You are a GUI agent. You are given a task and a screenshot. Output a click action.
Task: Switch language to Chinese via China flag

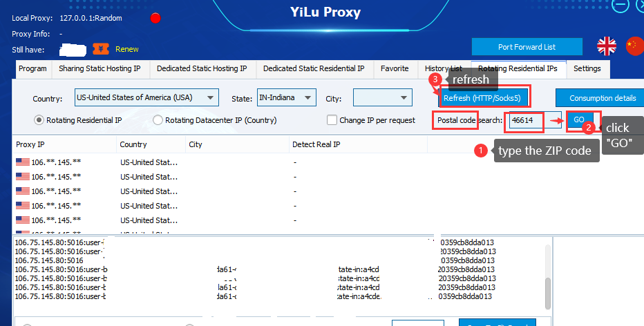634,46
